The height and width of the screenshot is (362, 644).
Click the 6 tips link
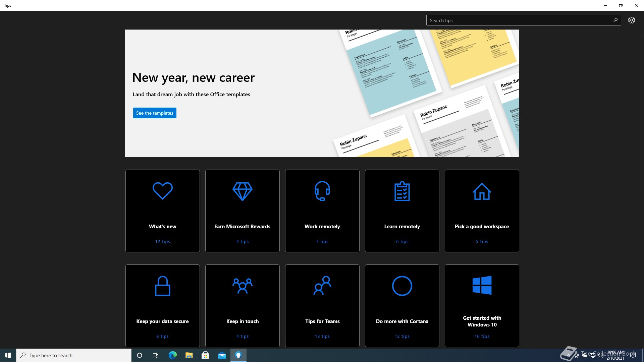(x=402, y=242)
